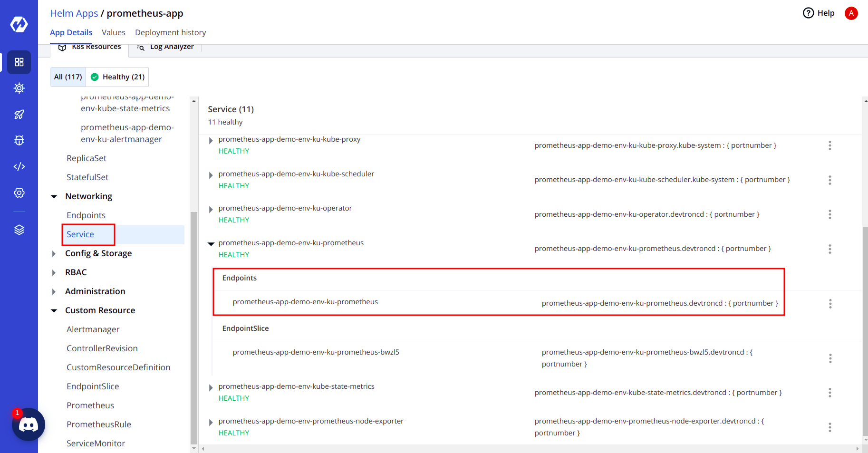868x453 pixels.
Task: Expand the RBAC tree group
Action: pos(54,273)
